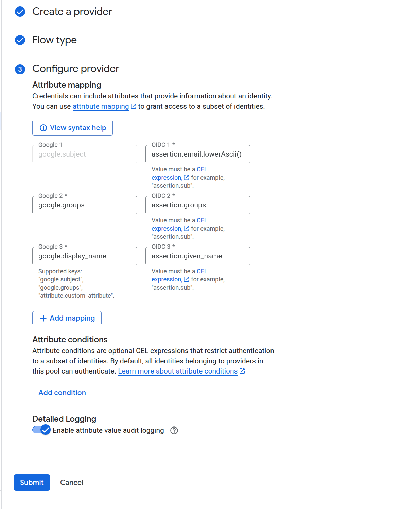Click the completed Create a provider checkmark
This screenshot has width=420, height=509.
20,11
